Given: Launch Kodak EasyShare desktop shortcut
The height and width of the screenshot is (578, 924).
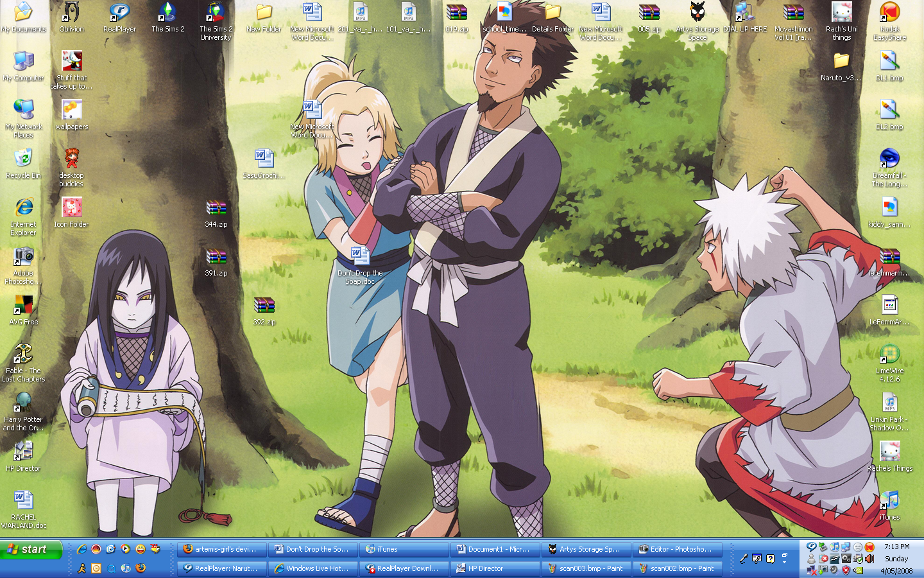Looking at the screenshot, I should 889,21.
